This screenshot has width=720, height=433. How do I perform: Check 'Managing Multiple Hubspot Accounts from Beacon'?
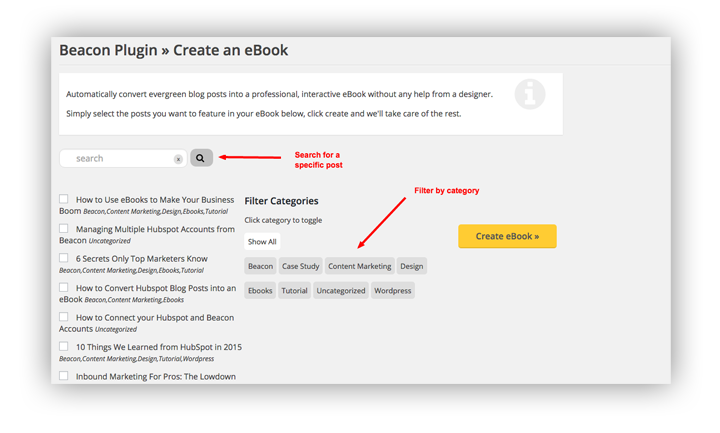coord(63,228)
